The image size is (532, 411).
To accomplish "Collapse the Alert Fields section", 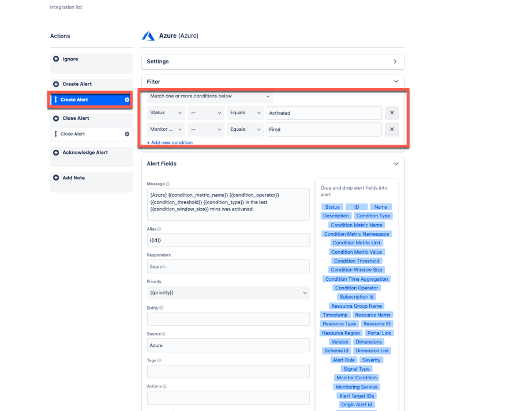I will coord(396,164).
